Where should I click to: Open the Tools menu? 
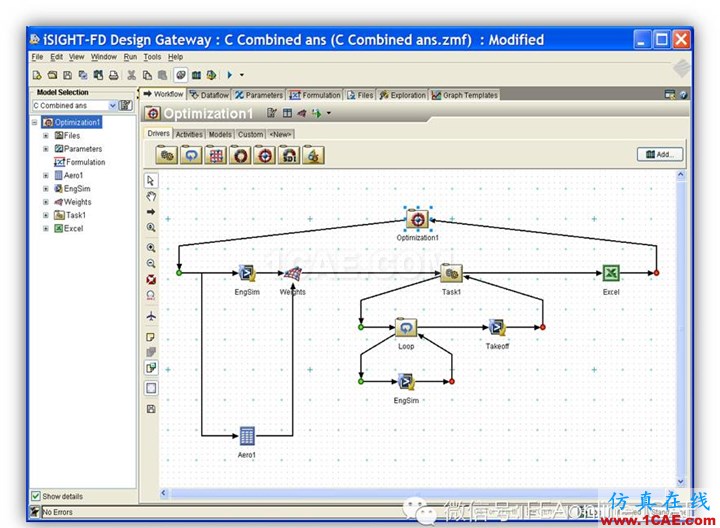coord(152,57)
